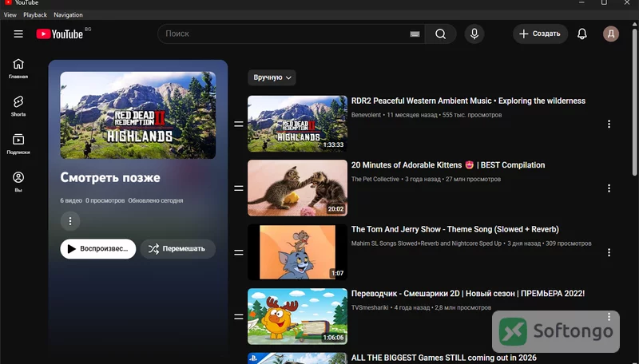Visit the Benevolent channel
Image resolution: width=639 pixels, height=364 pixels.
[366, 115]
